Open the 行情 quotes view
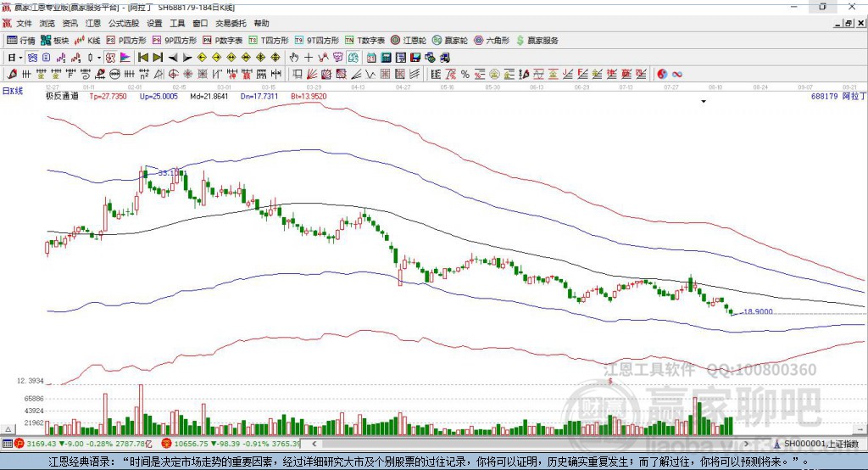Image resolution: width=868 pixels, height=470 pixels. [x=21, y=41]
